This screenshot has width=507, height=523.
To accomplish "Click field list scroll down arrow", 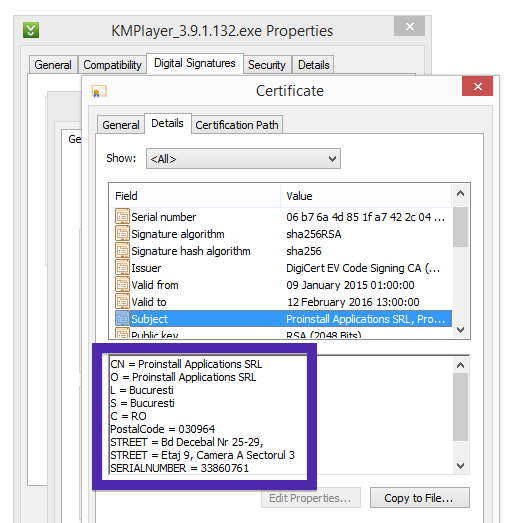I will pyautogui.click(x=461, y=330).
